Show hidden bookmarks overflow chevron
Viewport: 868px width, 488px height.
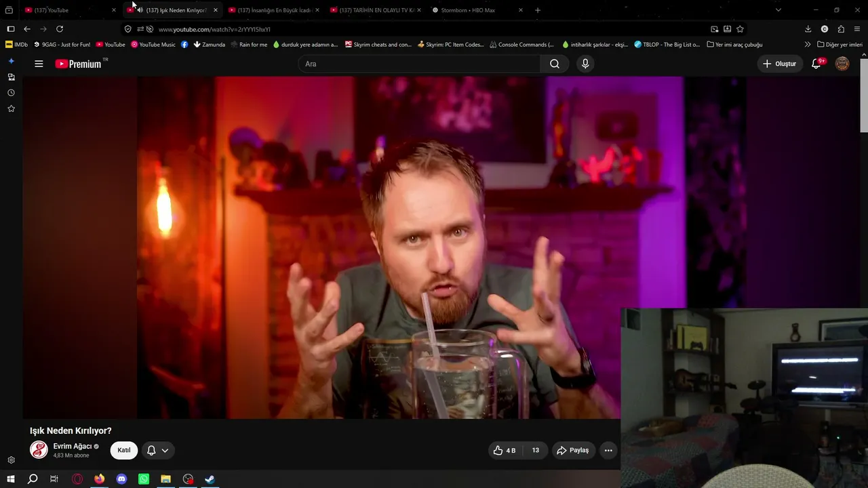(807, 45)
